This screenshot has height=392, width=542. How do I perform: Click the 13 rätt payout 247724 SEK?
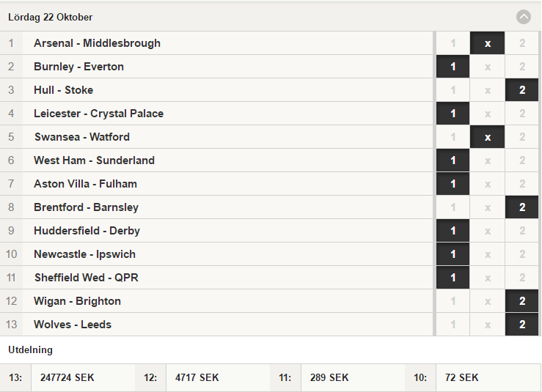[67, 377]
